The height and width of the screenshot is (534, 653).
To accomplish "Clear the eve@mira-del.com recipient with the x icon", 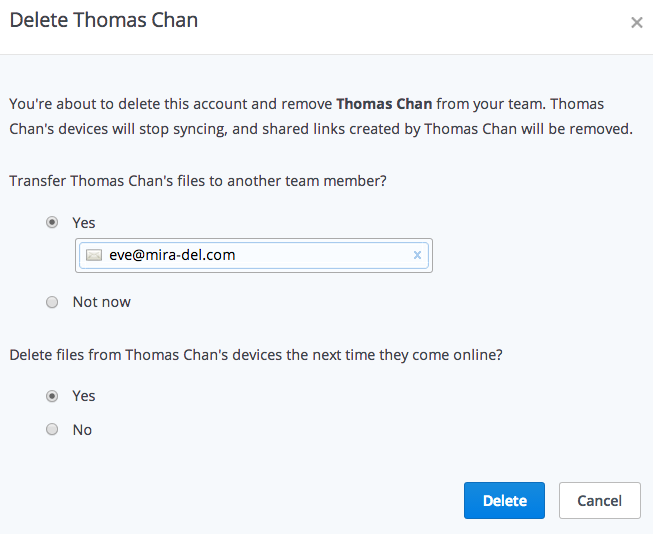I will [x=417, y=255].
